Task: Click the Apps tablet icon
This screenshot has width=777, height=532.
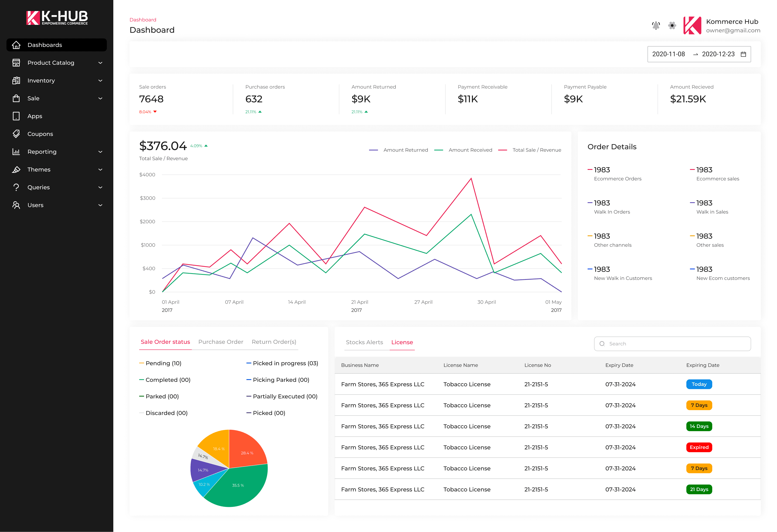Action: pyautogui.click(x=16, y=116)
